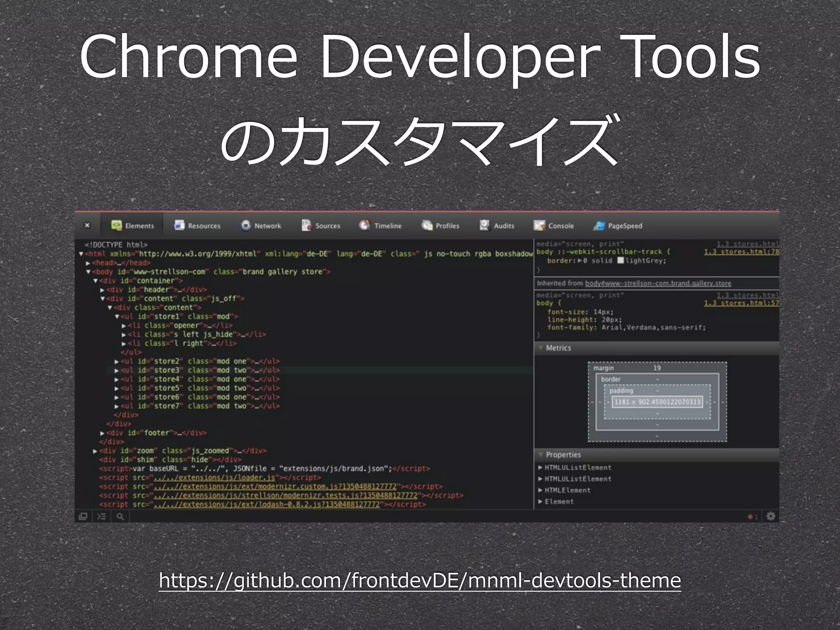Open the 1.3_stores.html:78 source link
The height and width of the screenshot is (630, 840).
[742, 252]
